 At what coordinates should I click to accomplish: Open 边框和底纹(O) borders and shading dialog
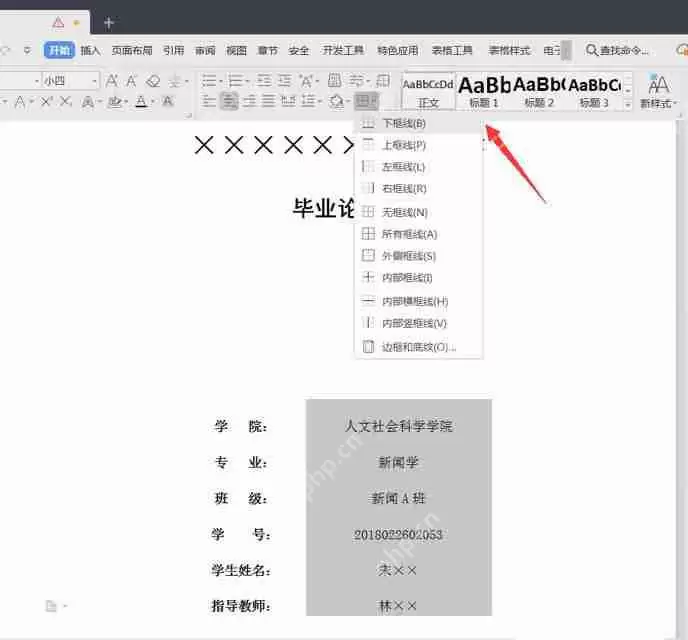[419, 347]
